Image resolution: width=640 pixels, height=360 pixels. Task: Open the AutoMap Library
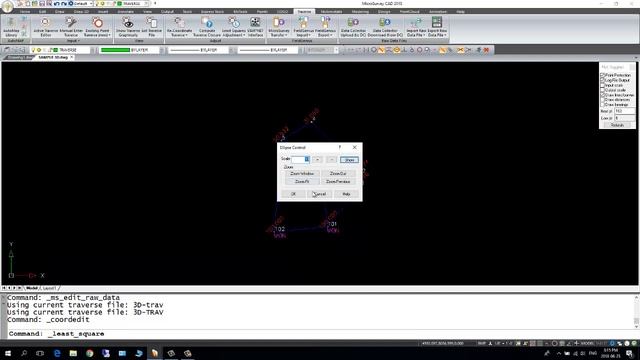point(11,27)
